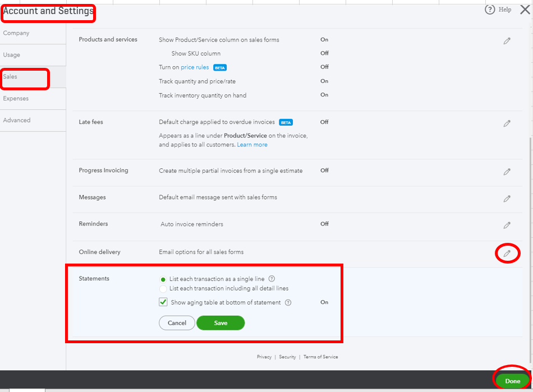
Task: Show help for single line transaction option
Action: pyautogui.click(x=272, y=279)
